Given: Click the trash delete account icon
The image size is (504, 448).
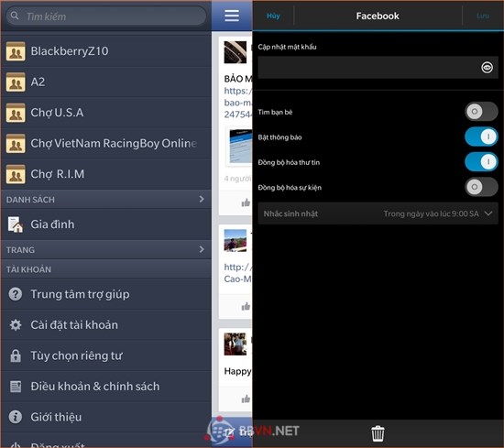Looking at the screenshot, I should [378, 433].
